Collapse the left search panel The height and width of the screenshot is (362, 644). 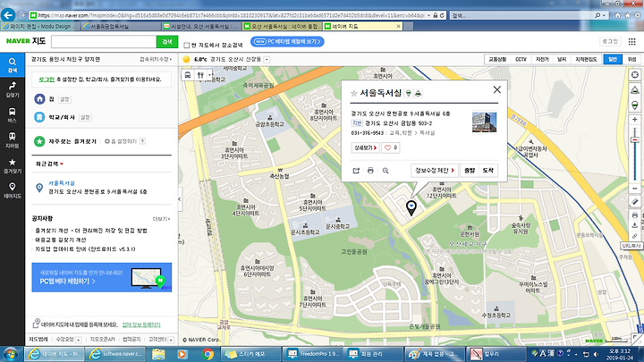(x=180, y=199)
